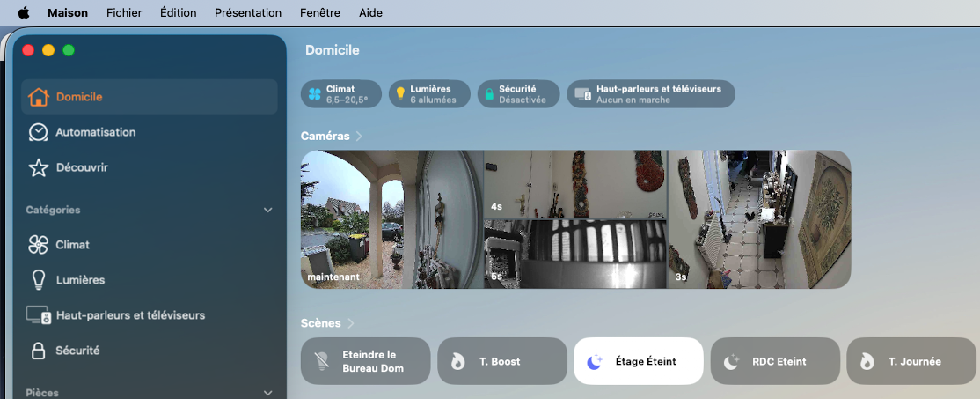Open the Lumières 6 allumées status pill
The image size is (980, 399).
pyautogui.click(x=429, y=94)
